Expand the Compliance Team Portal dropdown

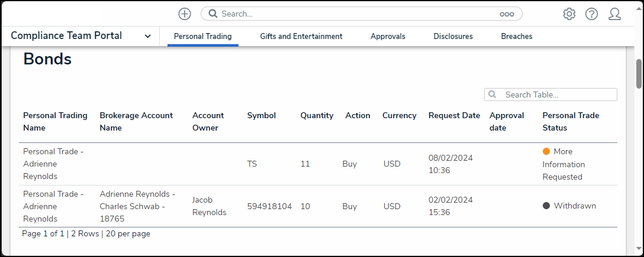[x=147, y=36]
